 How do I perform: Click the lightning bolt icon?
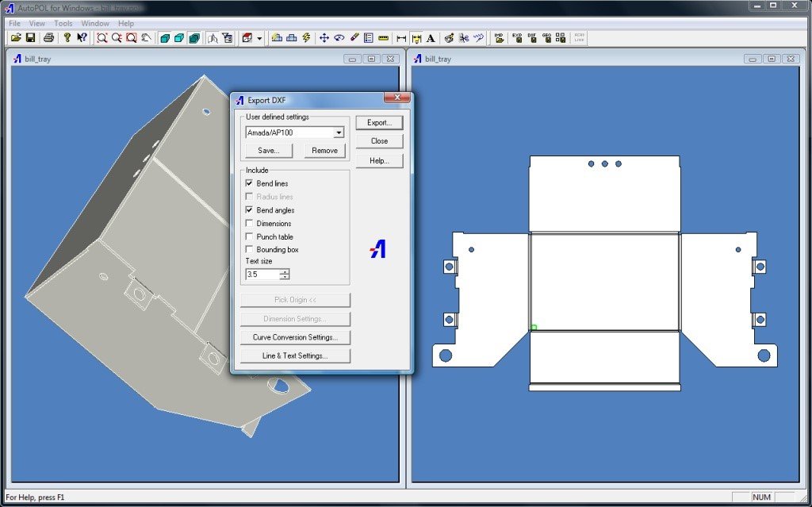point(306,38)
